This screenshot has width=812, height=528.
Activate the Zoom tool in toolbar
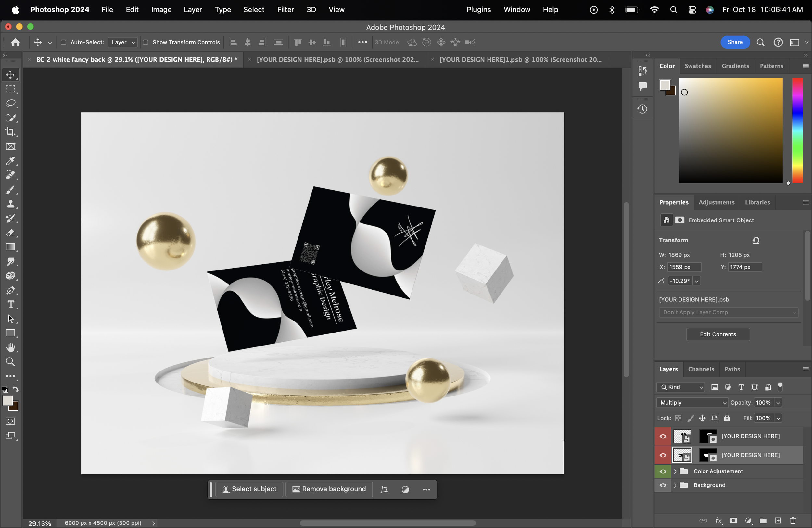11,361
